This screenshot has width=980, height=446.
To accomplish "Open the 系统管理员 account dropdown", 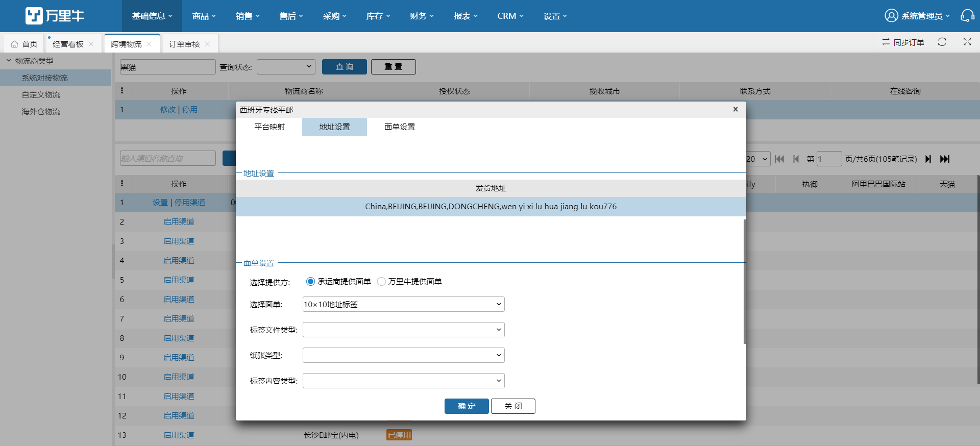I will pyautogui.click(x=925, y=16).
